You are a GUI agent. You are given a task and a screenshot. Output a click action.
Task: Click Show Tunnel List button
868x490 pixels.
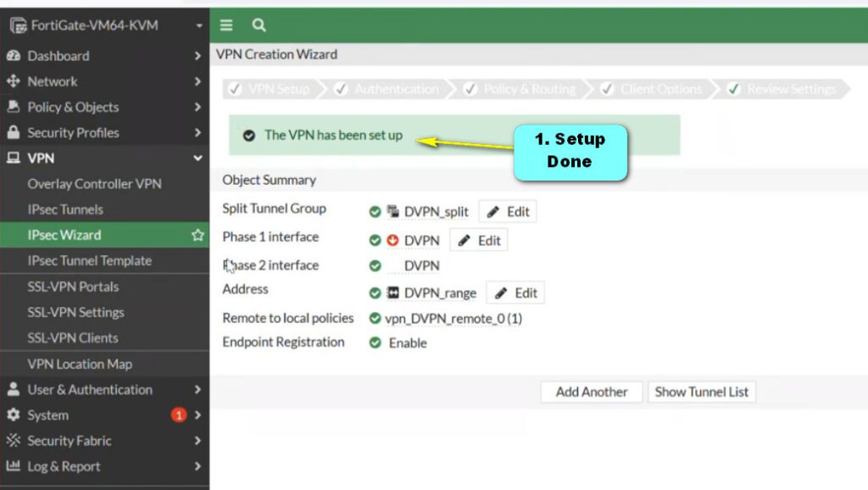click(x=701, y=392)
